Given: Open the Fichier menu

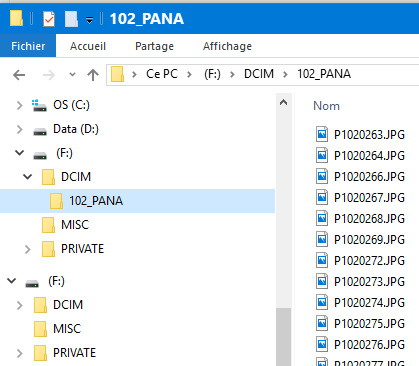Looking at the screenshot, I should tap(28, 46).
